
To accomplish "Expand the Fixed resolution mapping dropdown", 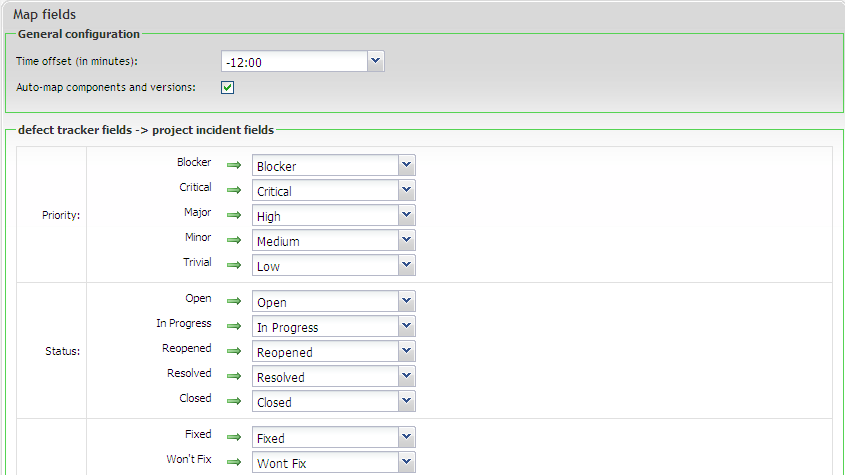I will (406, 437).
